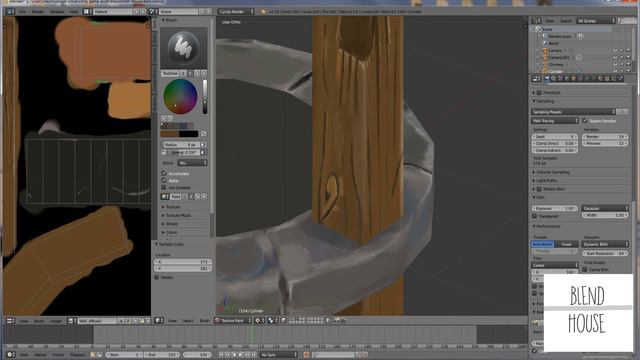Toggle visibility eye for Camera in outliner
The height and width of the screenshot is (360, 640).
pyautogui.click(x=615, y=50)
